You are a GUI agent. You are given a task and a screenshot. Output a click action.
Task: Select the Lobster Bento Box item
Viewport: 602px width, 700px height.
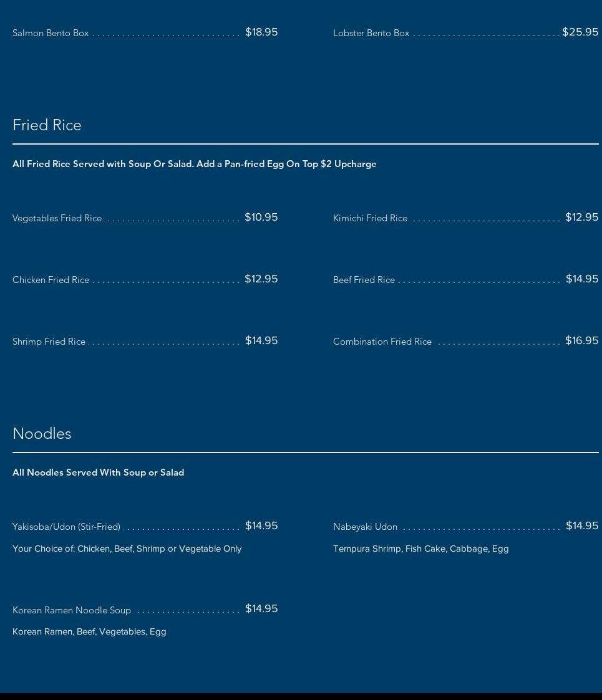pyautogui.click(x=371, y=33)
